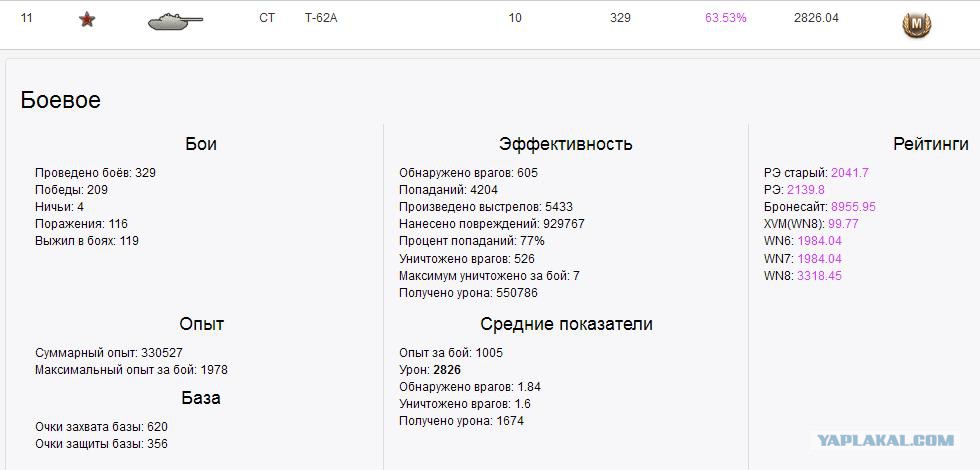Click the Эффективность heading

566,144
